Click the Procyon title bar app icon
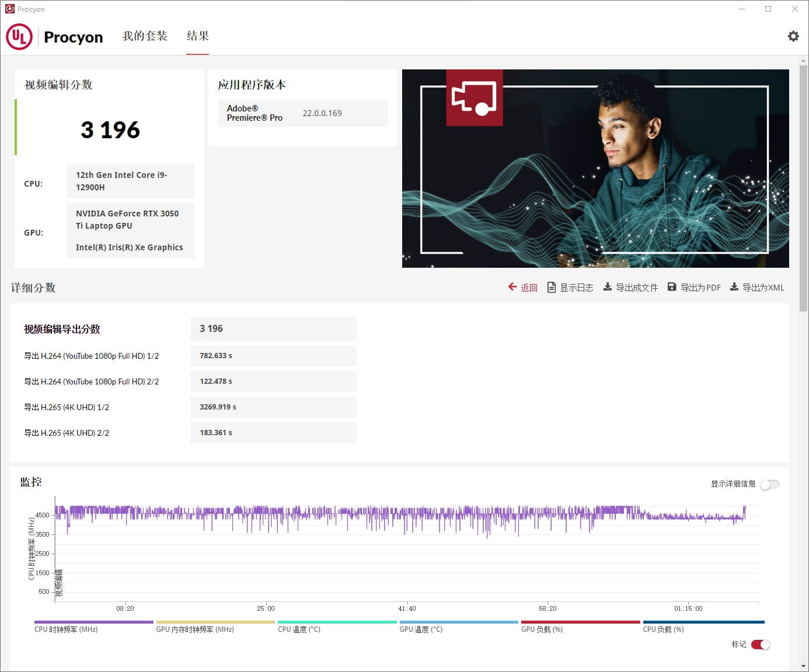 [x=9, y=9]
